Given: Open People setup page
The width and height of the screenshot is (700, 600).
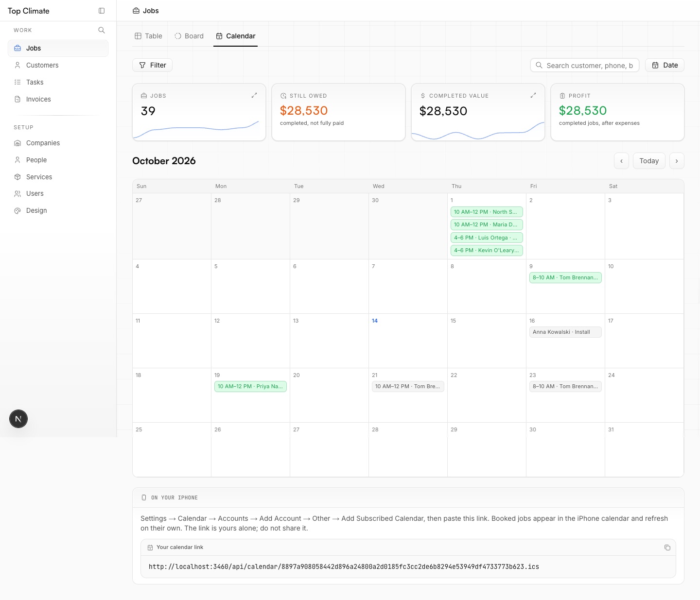Looking at the screenshot, I should 58,160.
